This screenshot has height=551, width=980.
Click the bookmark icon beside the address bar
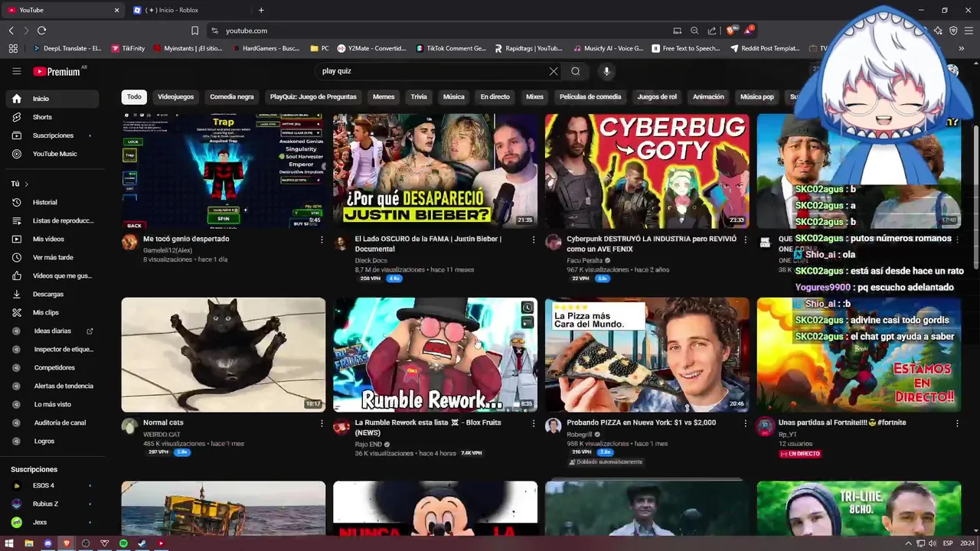point(194,31)
